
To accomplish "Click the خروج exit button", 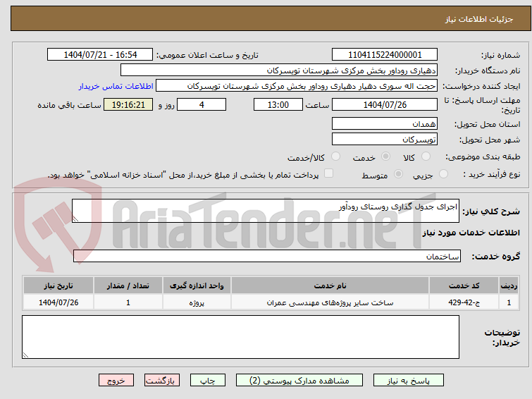I will tap(116, 381).
